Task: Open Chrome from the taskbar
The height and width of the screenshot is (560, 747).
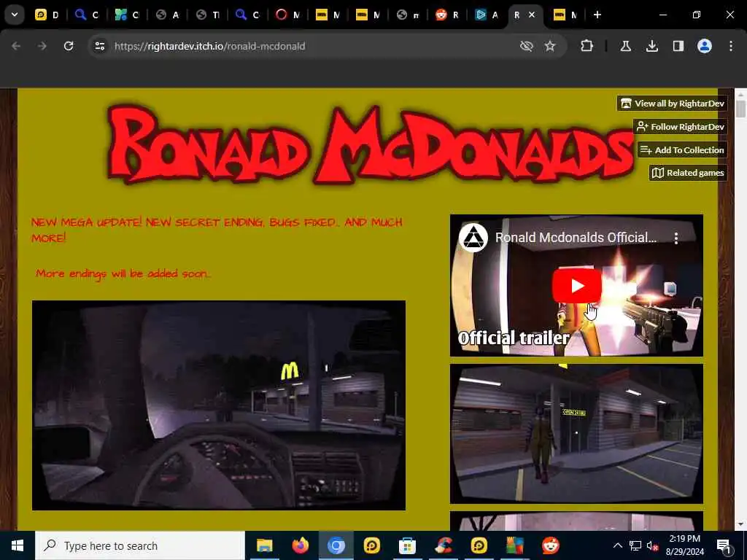Action: 336,545
